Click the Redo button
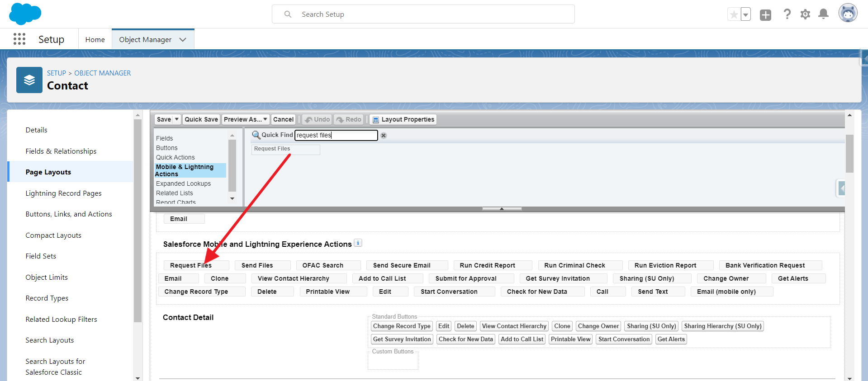 coord(349,119)
